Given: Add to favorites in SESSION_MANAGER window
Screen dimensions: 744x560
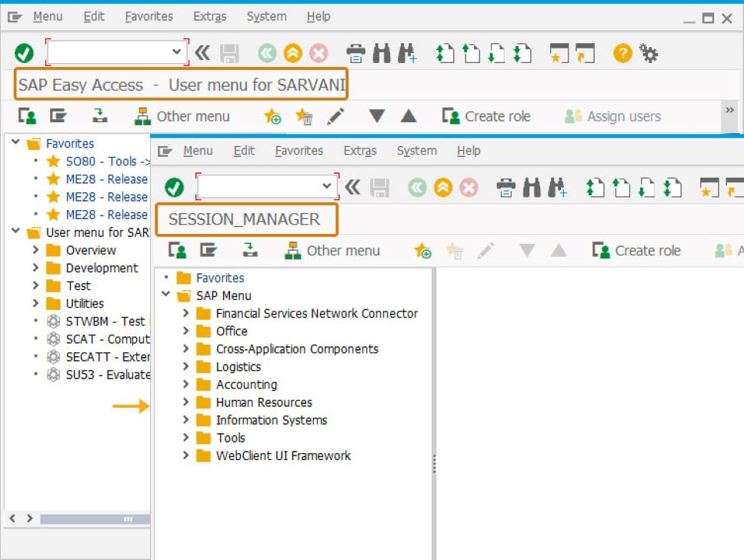Looking at the screenshot, I should pos(422,251).
